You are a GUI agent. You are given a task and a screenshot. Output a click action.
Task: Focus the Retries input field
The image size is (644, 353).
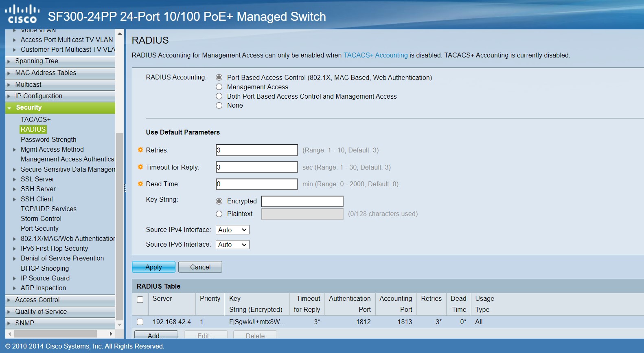point(257,150)
